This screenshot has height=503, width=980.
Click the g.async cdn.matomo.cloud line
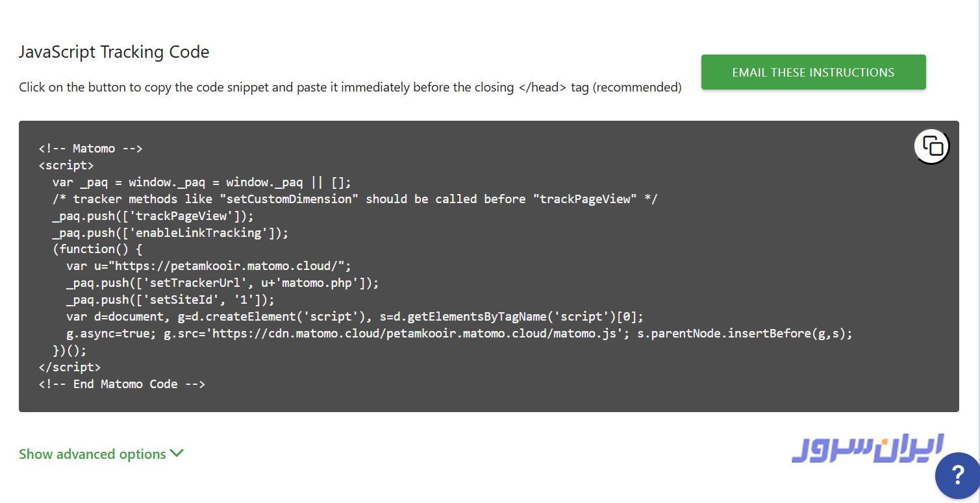click(x=459, y=334)
